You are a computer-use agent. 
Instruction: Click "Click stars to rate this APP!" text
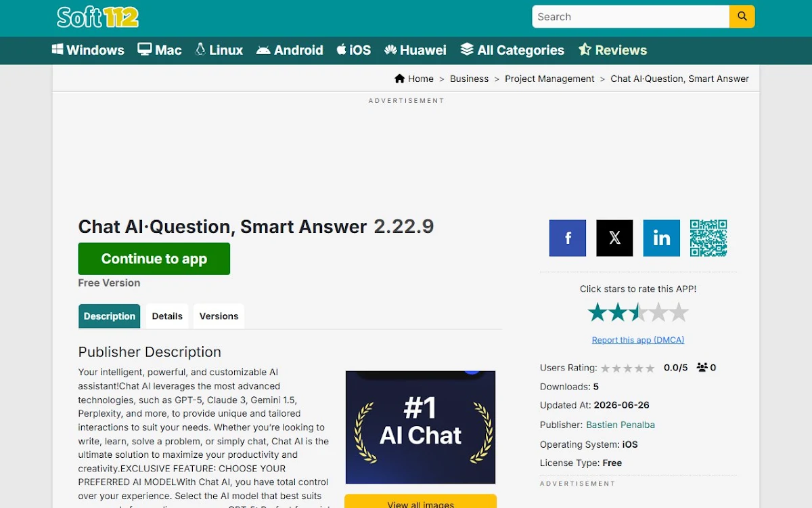tap(638, 289)
